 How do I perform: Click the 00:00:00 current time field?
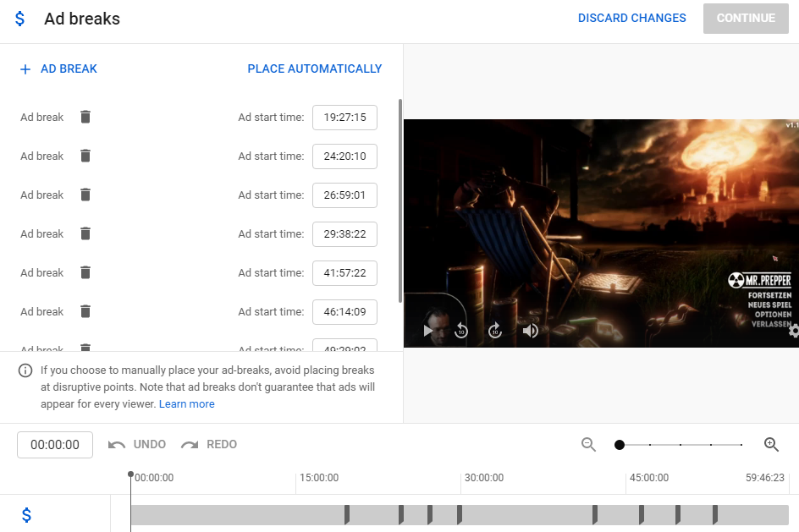coord(55,445)
